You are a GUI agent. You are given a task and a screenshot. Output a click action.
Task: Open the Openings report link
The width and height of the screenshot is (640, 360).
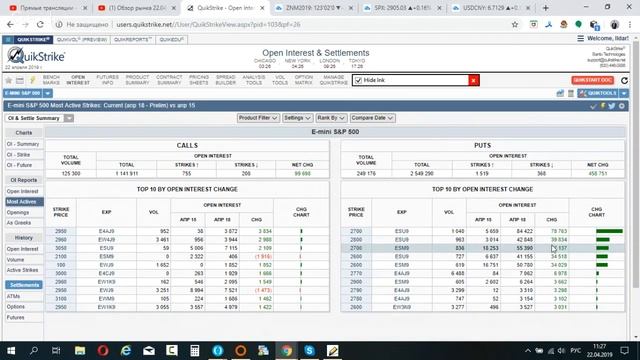[x=18, y=213]
